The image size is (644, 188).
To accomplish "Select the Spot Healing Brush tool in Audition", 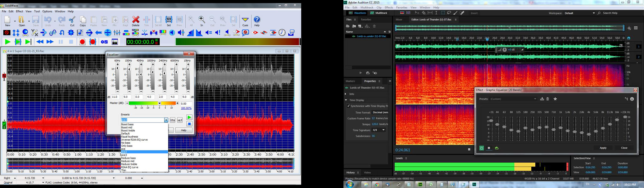I will (x=462, y=13).
